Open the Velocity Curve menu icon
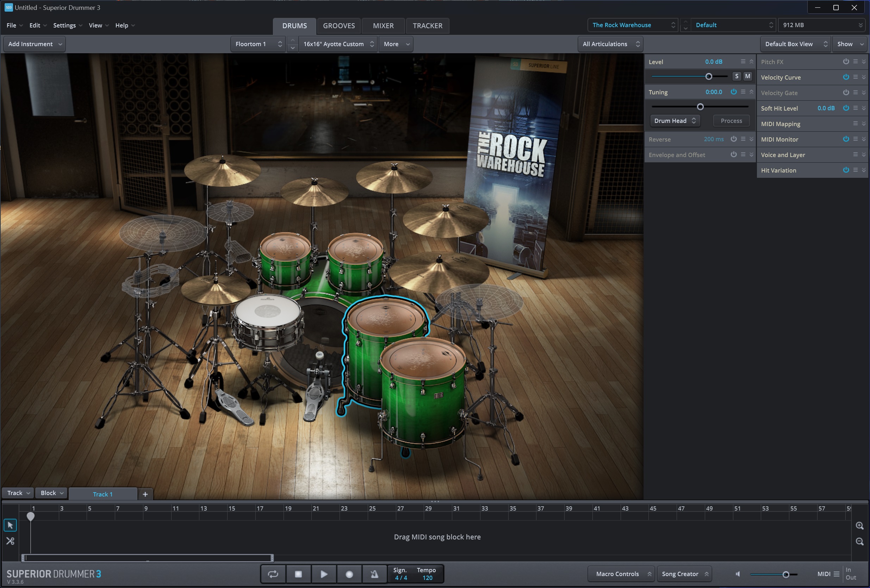 (856, 77)
